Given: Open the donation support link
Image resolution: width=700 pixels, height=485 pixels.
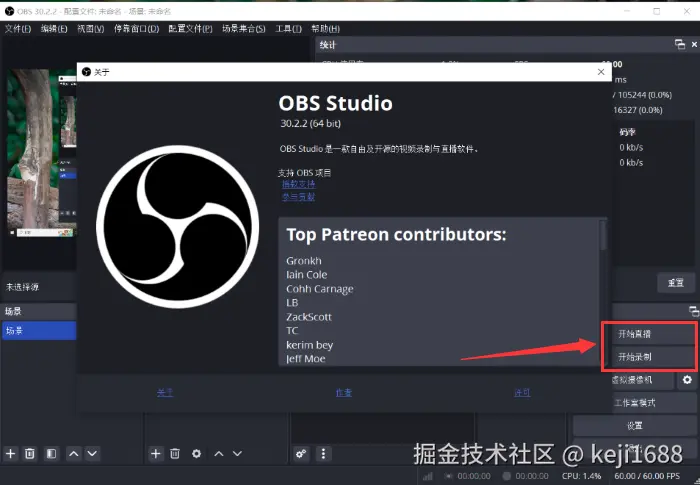Looking at the screenshot, I should pyautogui.click(x=298, y=184).
